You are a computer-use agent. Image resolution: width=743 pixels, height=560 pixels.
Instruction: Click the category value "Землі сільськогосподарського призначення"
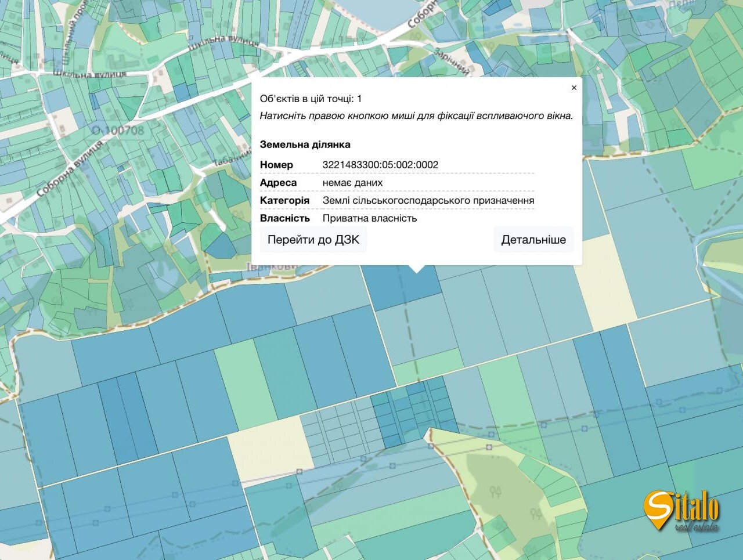[x=428, y=201]
